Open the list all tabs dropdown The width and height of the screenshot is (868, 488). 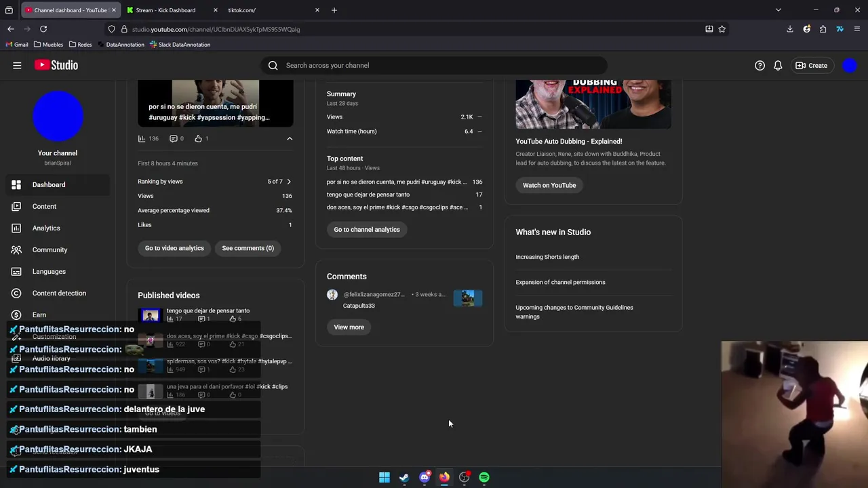[x=778, y=10]
